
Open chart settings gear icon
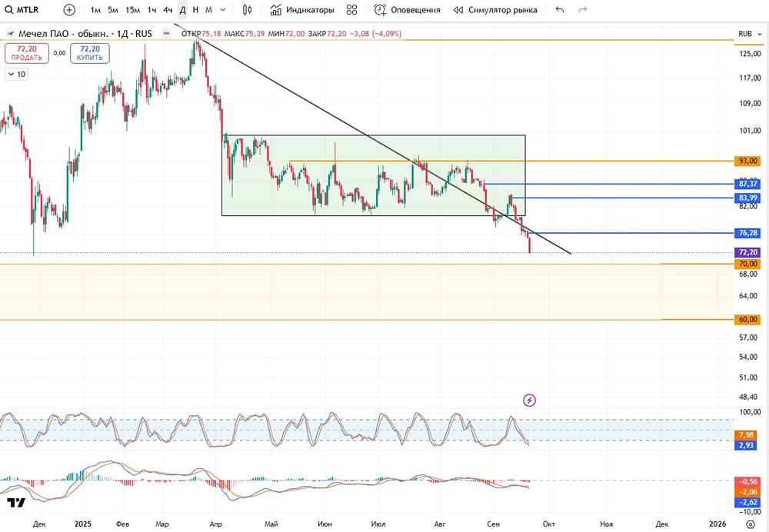(751, 524)
